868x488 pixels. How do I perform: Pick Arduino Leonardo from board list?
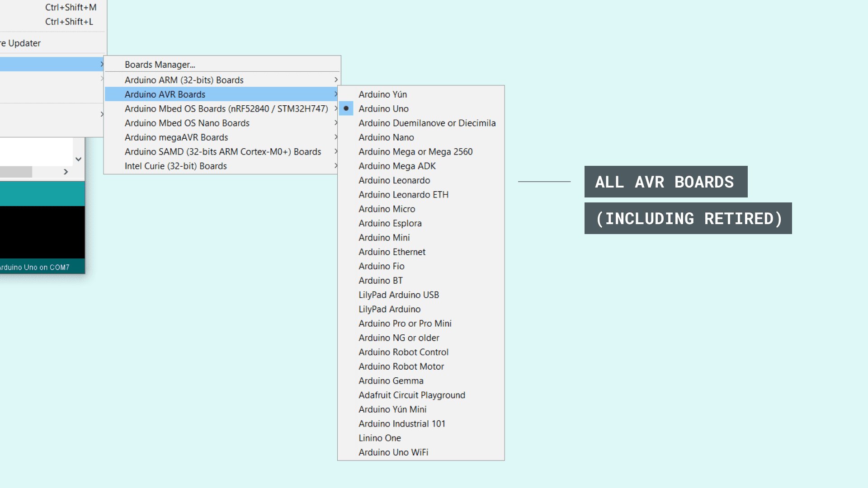[394, 180]
